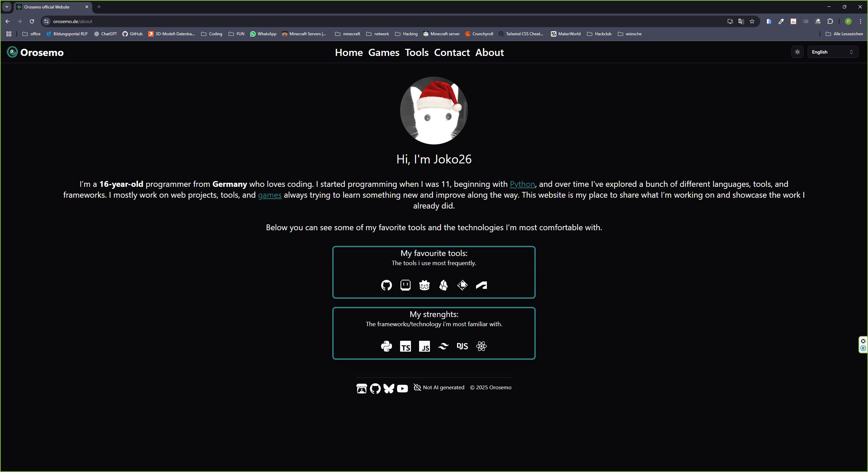868x472 pixels.
Task: Follow the games hyperlink in the bio
Action: (x=270, y=195)
